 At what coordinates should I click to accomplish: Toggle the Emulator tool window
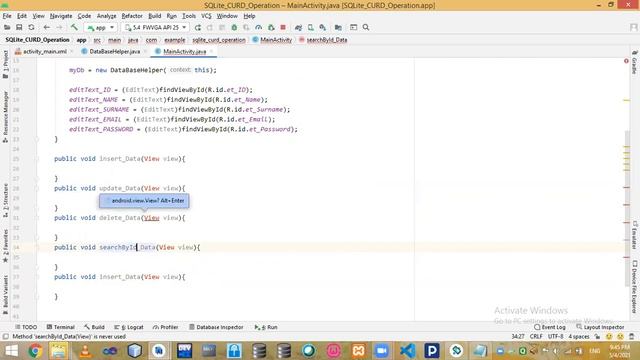(635, 235)
